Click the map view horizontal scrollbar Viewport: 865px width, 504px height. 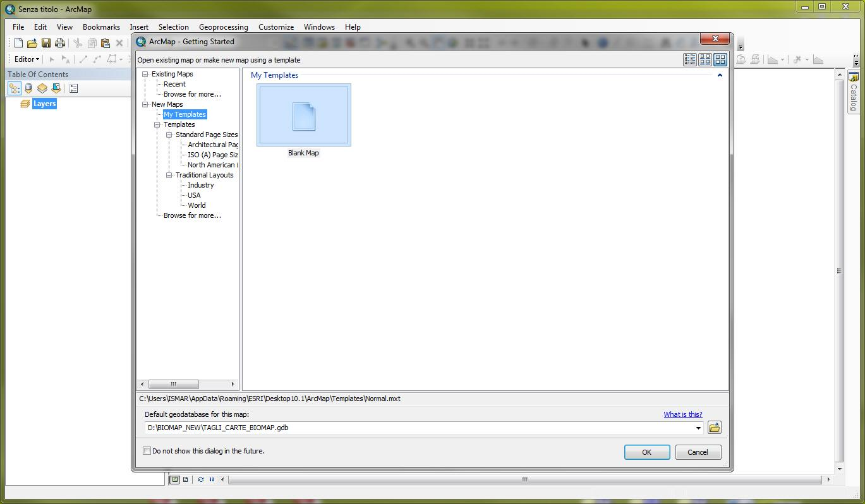[x=524, y=480]
